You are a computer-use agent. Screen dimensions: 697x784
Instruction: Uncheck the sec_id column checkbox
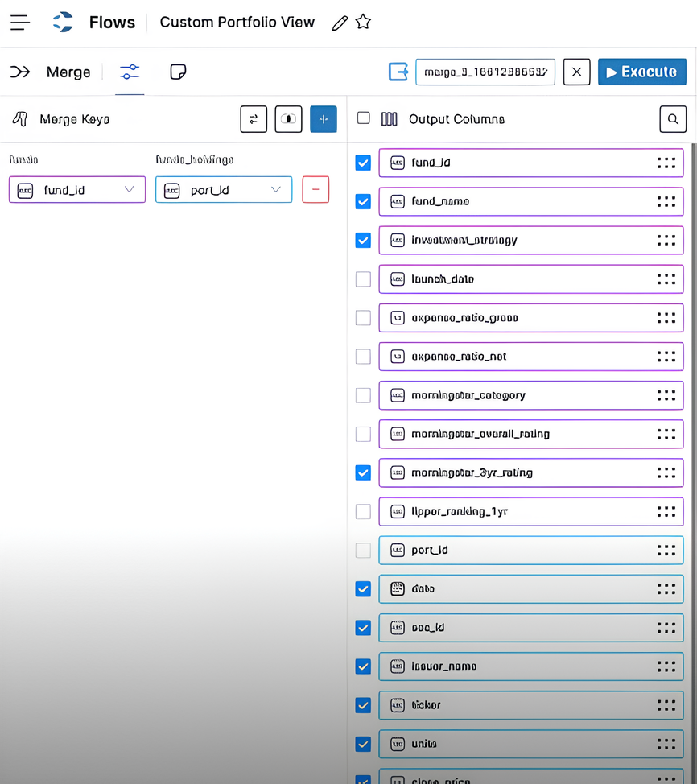[x=363, y=628]
